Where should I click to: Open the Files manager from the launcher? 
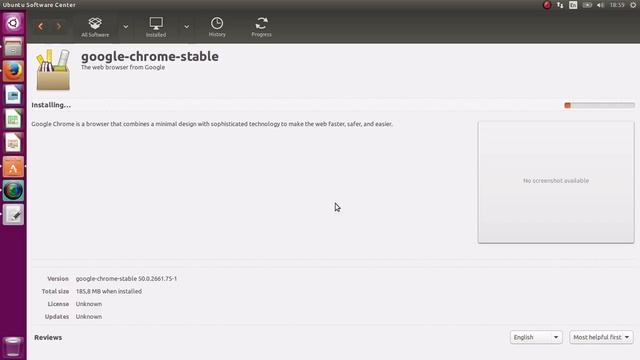pyautogui.click(x=13, y=47)
